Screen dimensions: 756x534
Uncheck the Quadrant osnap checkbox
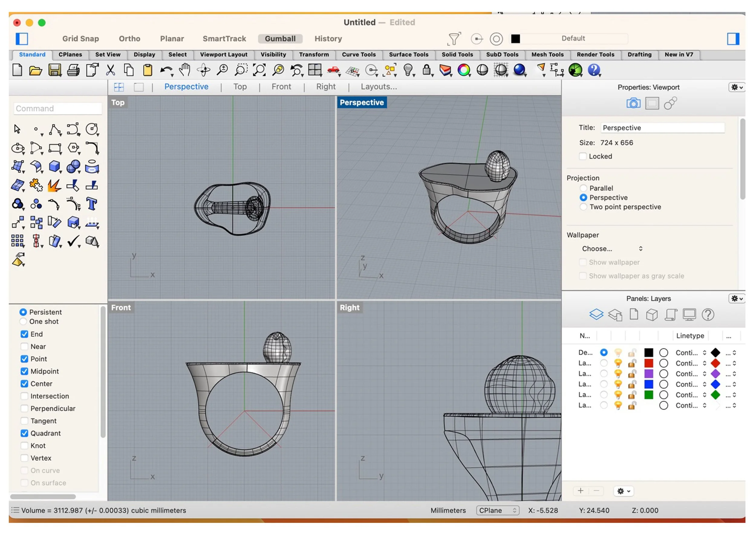24,433
